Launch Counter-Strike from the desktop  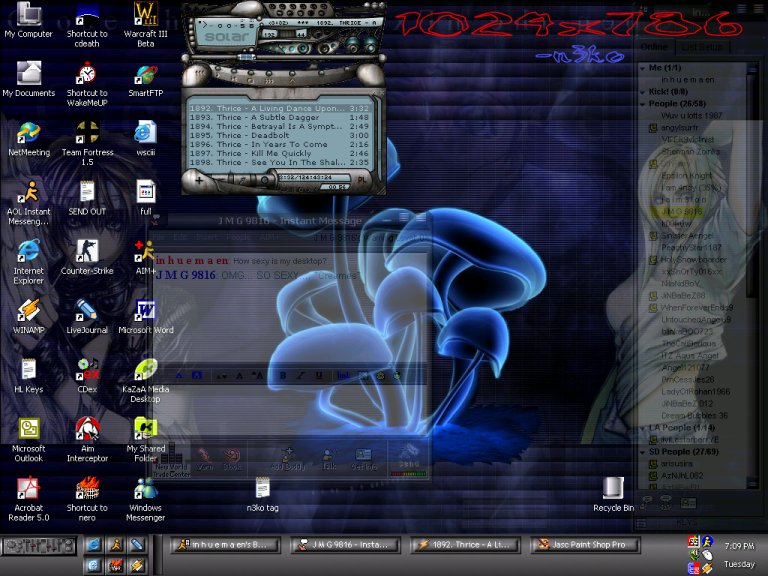[87, 258]
